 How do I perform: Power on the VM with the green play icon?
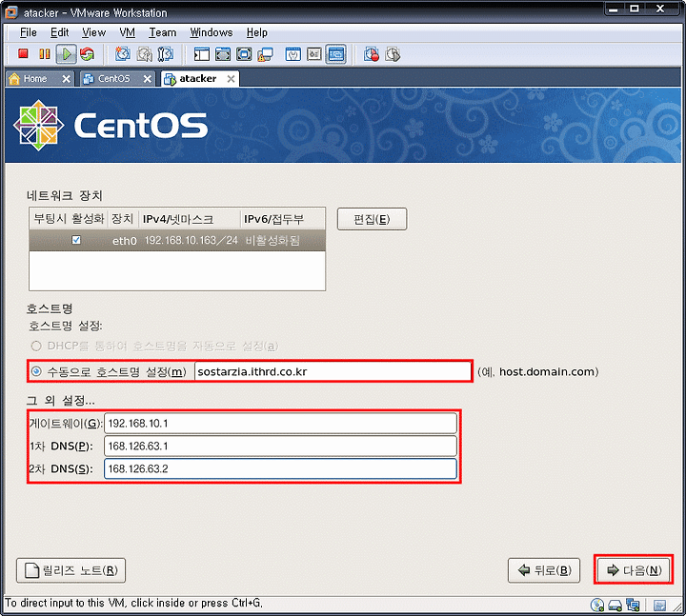coord(67,53)
